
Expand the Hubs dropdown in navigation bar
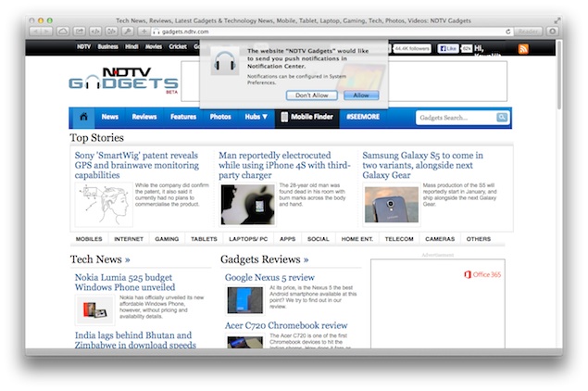click(256, 117)
